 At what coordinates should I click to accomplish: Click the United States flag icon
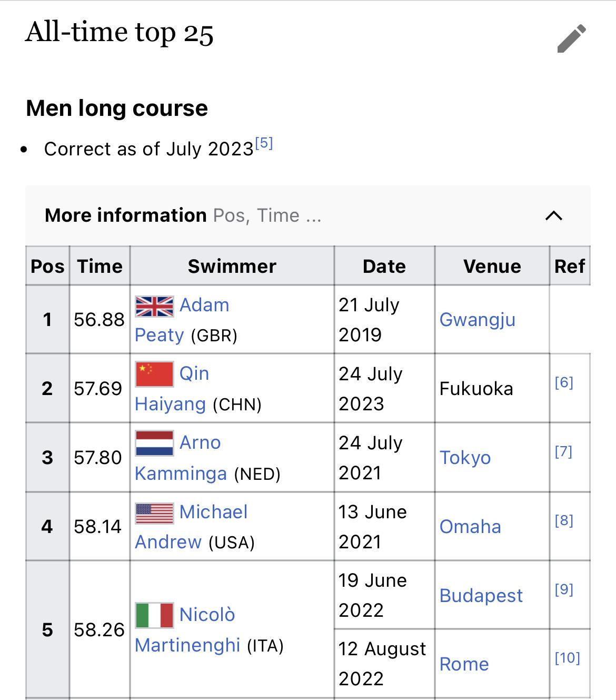(154, 513)
